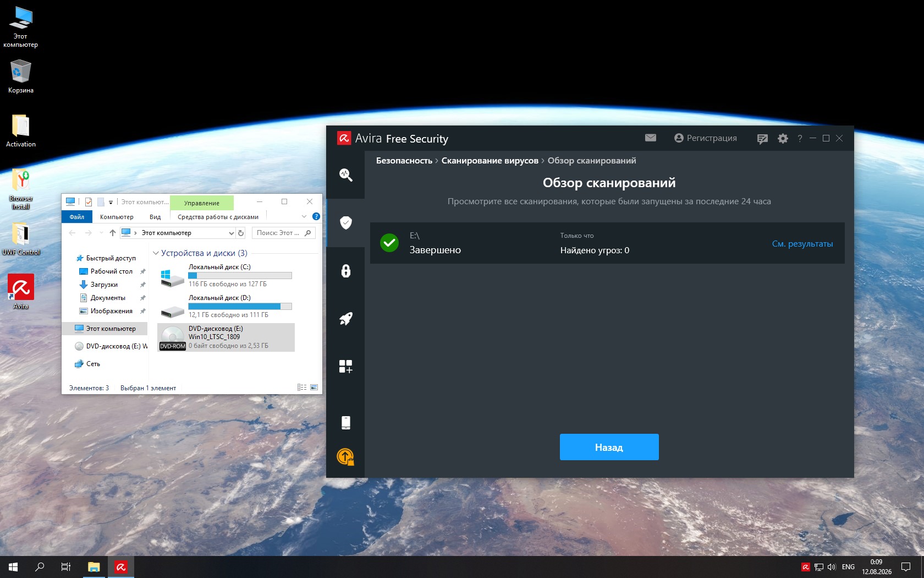Open Загрузки in the navigation pane
Screen dimensions: 924x578
(x=104, y=285)
